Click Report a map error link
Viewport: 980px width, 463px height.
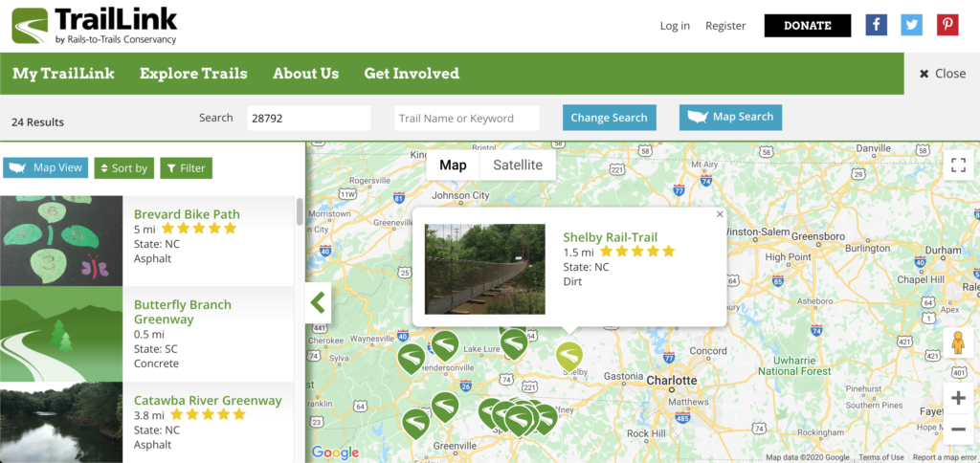click(945, 457)
